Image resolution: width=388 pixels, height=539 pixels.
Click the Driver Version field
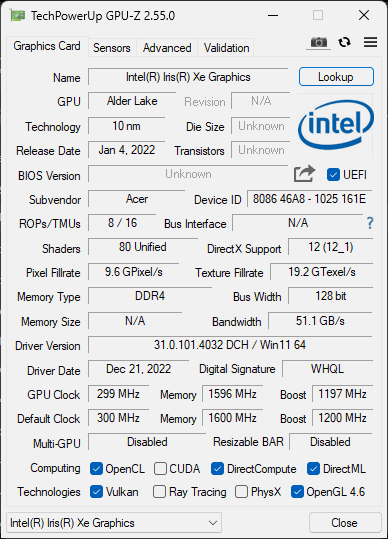click(x=230, y=345)
